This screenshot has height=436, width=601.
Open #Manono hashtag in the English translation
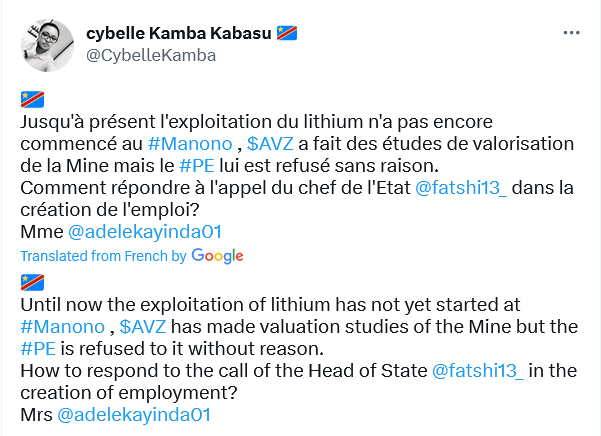click(62, 327)
